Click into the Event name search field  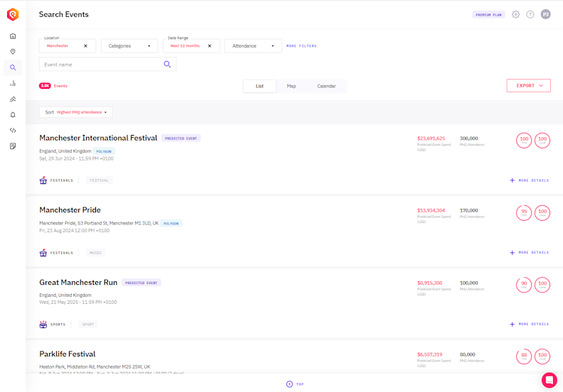[x=100, y=65]
